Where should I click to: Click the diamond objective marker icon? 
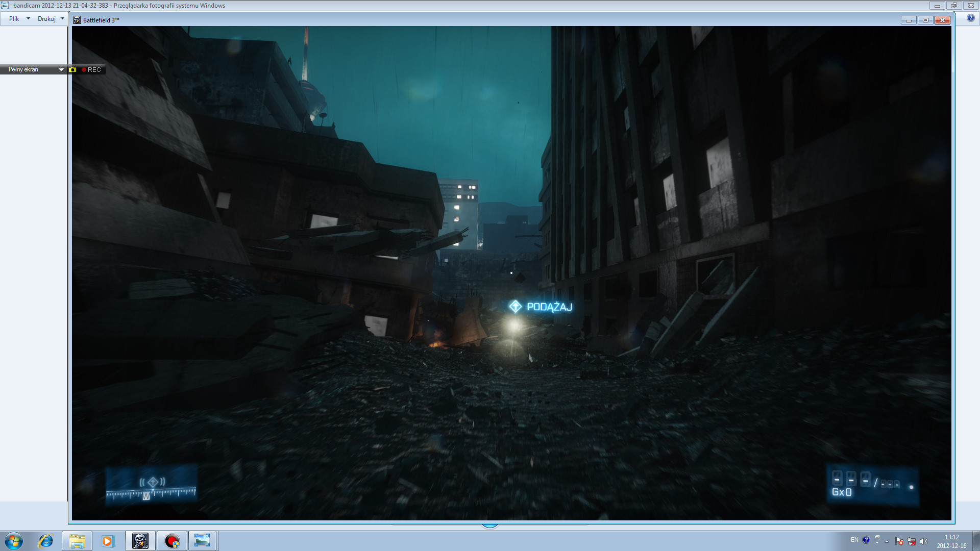515,306
